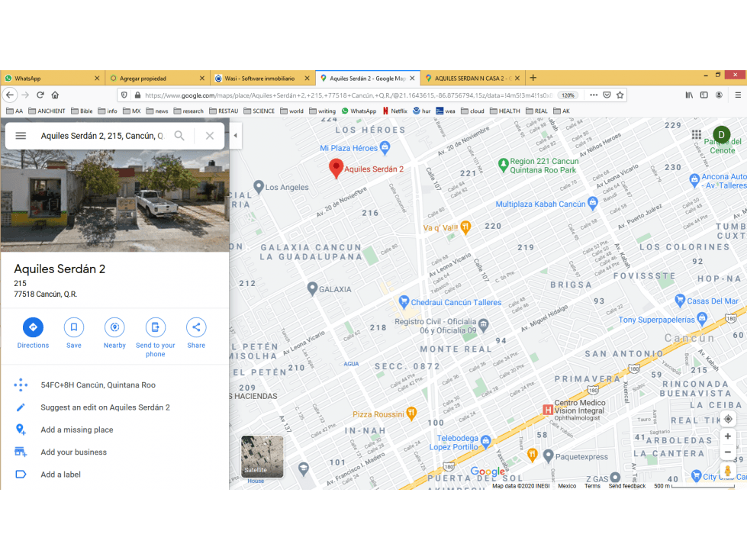Open a new browser tab
The width and height of the screenshot is (747, 560).
click(x=533, y=78)
